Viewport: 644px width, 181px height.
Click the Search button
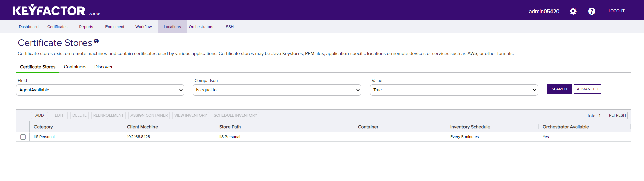pos(559,89)
